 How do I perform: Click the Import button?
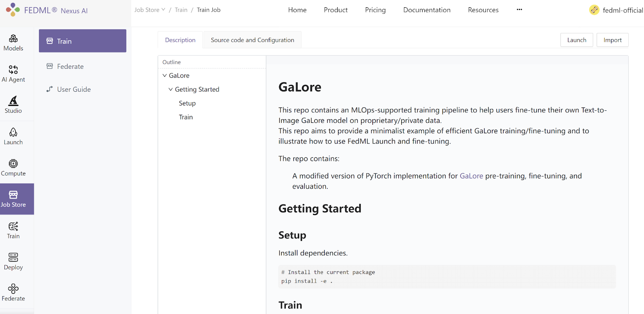coord(613,40)
